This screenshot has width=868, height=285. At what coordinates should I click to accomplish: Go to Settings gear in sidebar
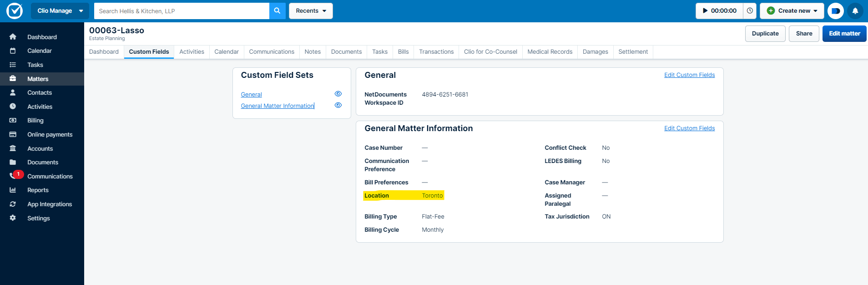(x=38, y=219)
